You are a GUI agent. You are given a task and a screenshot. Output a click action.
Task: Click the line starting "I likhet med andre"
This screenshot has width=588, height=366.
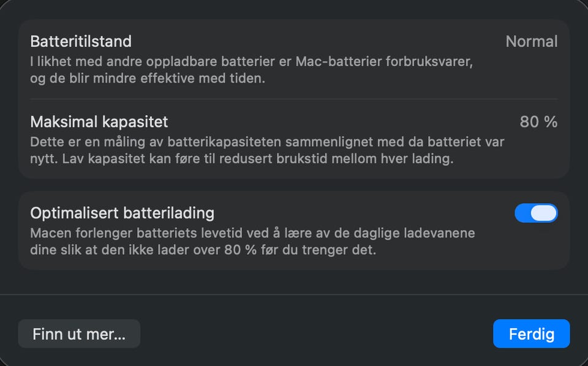click(252, 62)
